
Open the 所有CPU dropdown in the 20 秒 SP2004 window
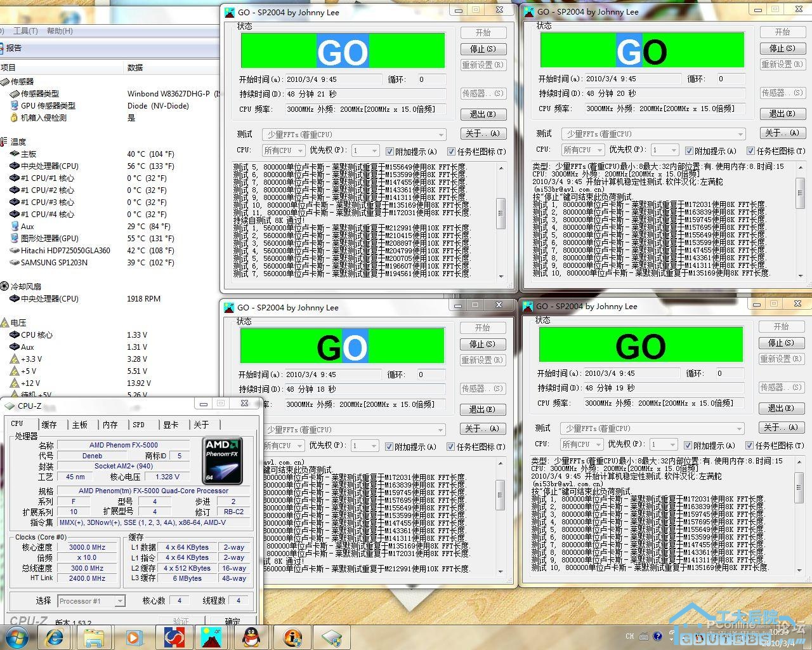582,150
